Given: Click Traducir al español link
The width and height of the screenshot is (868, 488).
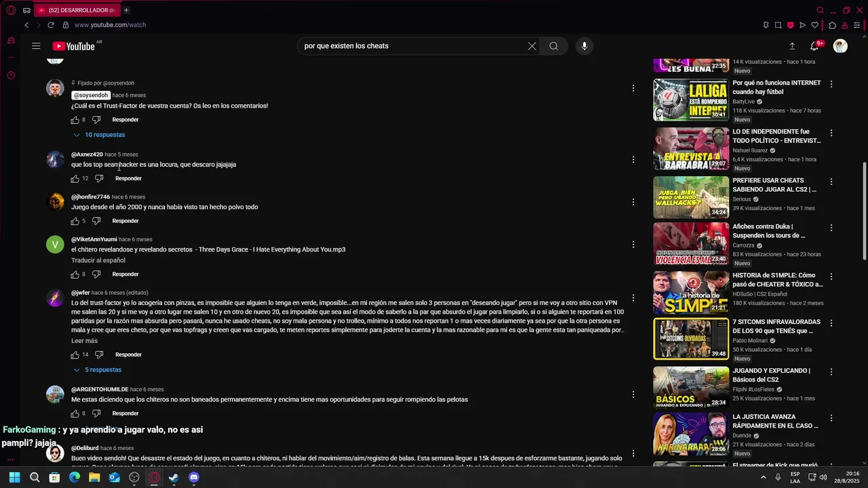Looking at the screenshot, I should tap(98, 261).
